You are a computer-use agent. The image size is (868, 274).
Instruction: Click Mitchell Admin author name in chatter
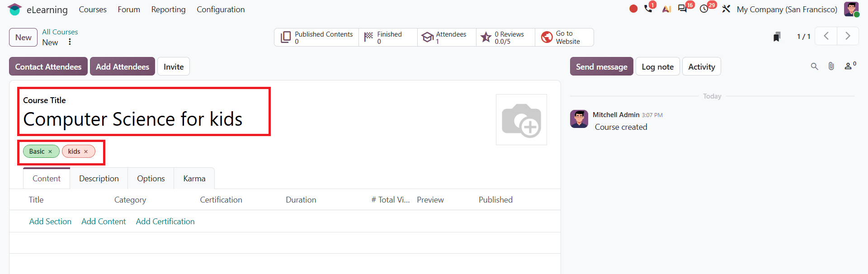click(616, 115)
